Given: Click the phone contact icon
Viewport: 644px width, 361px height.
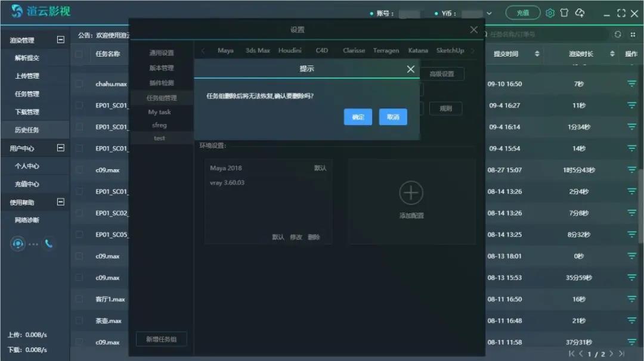Looking at the screenshot, I should point(48,244).
